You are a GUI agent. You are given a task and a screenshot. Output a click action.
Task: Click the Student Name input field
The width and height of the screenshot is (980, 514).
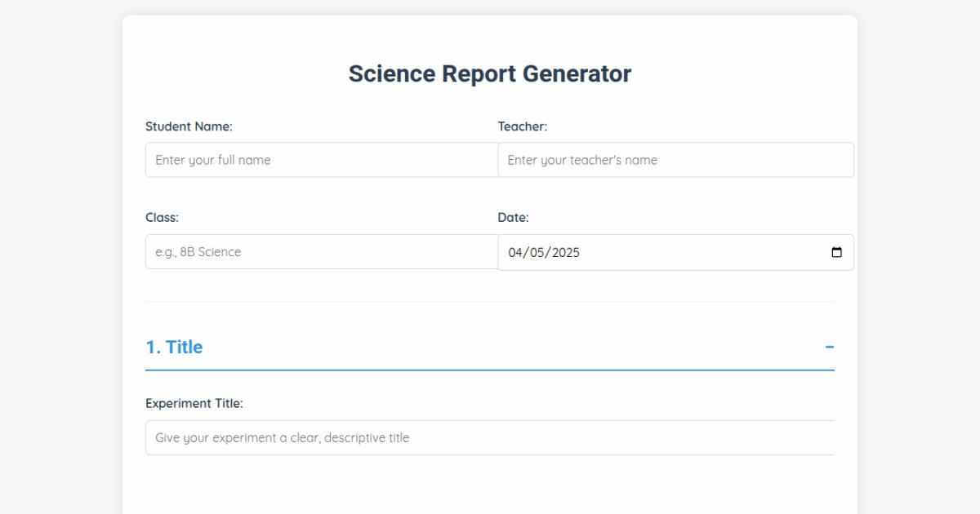tap(318, 159)
